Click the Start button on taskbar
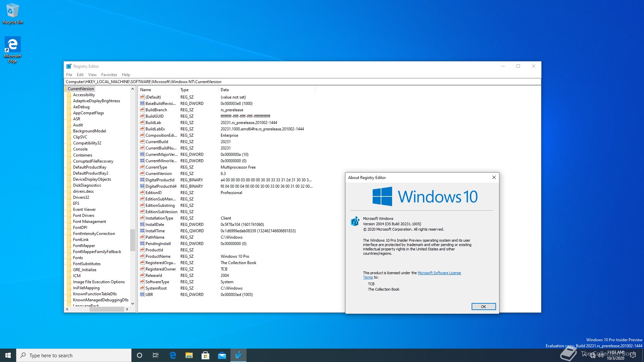Image resolution: width=644 pixels, height=362 pixels. point(8,355)
